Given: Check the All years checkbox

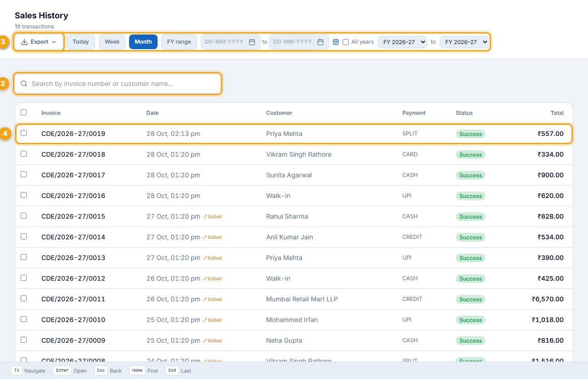Looking at the screenshot, I should coord(345,42).
